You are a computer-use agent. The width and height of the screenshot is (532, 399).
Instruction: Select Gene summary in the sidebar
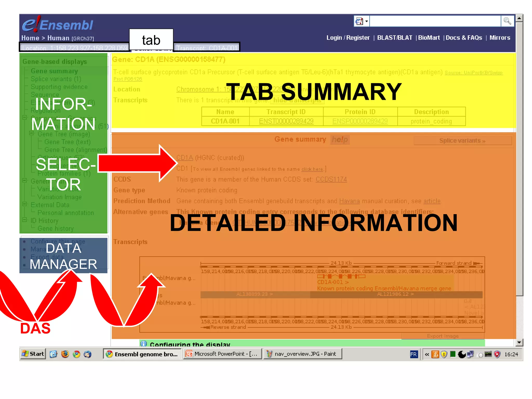coord(54,71)
